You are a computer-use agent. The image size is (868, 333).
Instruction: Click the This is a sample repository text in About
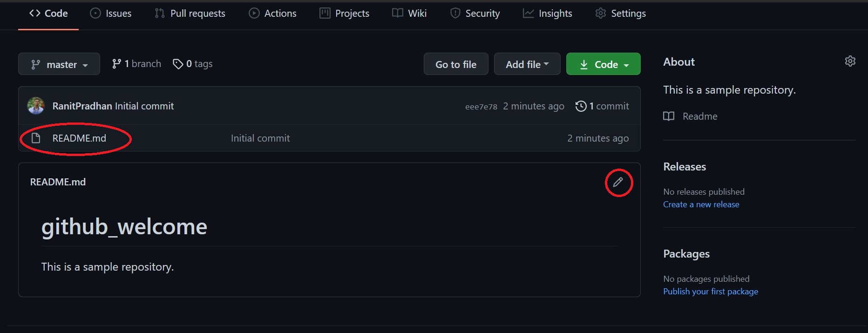tap(729, 90)
